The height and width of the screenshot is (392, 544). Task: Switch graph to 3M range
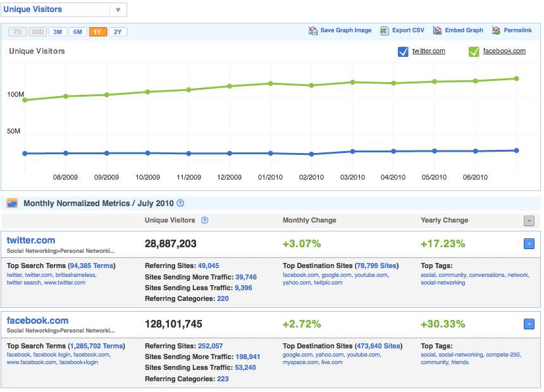(58, 32)
